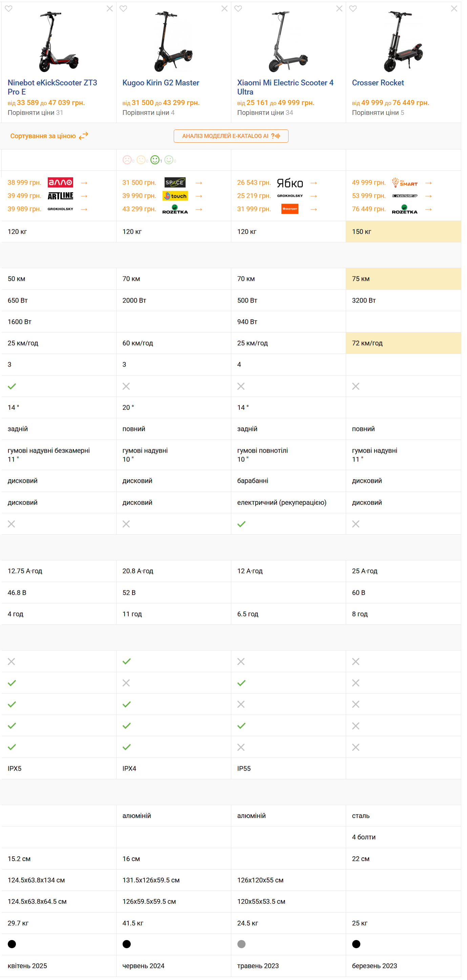Open Xiaomi Mi Electric Scooter 4 Ultra link
This screenshot has height=980, width=467.
[x=285, y=87]
